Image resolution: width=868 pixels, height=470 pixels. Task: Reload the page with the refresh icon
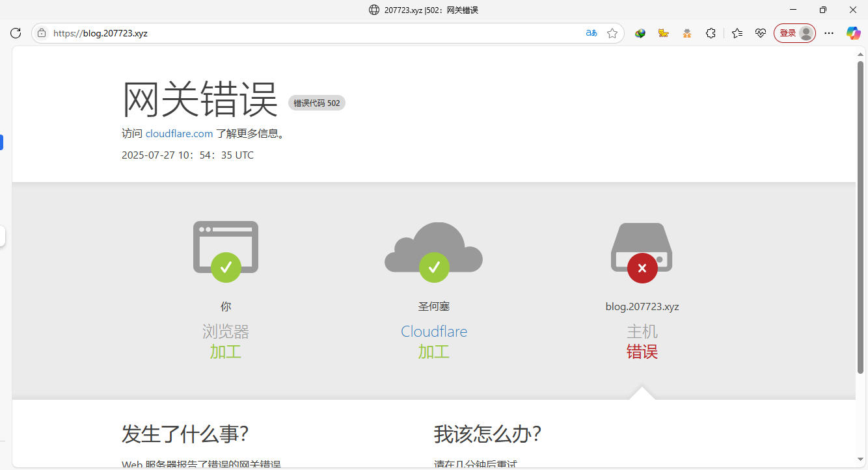[x=16, y=33]
